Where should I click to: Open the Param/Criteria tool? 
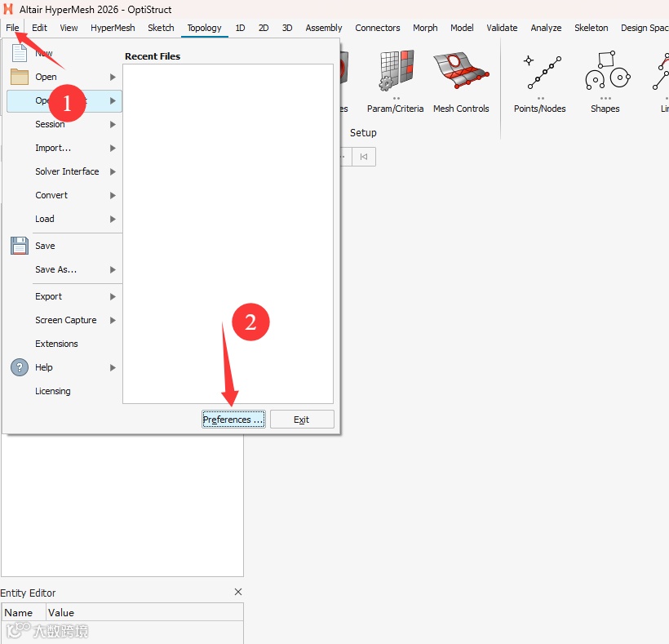coord(396,82)
